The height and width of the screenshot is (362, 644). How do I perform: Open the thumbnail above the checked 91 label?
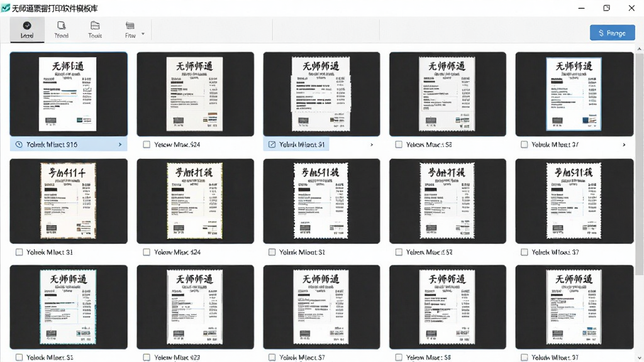pos(321,94)
